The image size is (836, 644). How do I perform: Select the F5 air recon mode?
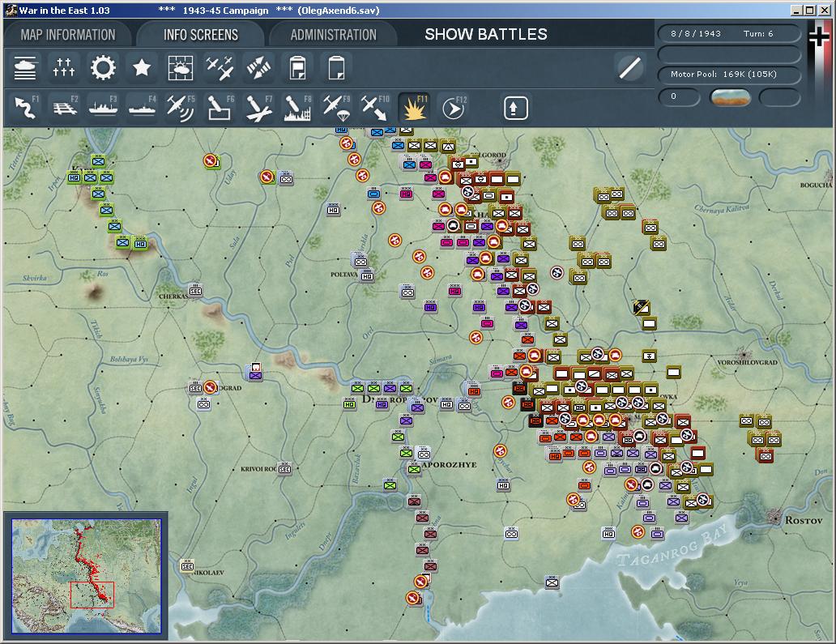[x=181, y=107]
